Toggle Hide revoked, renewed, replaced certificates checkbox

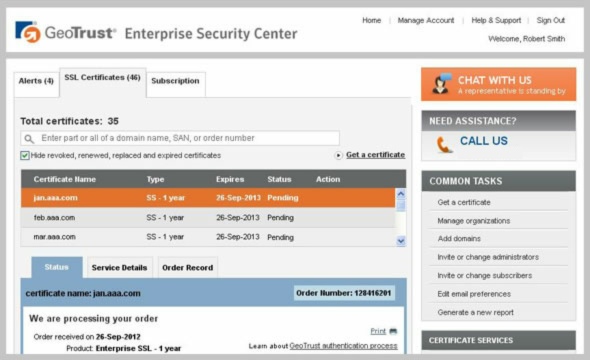pyautogui.click(x=25, y=155)
